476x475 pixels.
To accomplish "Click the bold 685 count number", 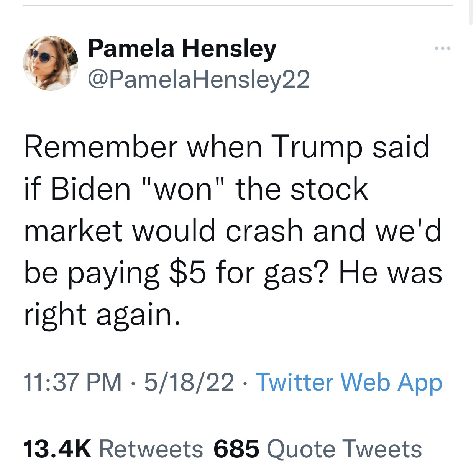I will (x=236, y=449).
